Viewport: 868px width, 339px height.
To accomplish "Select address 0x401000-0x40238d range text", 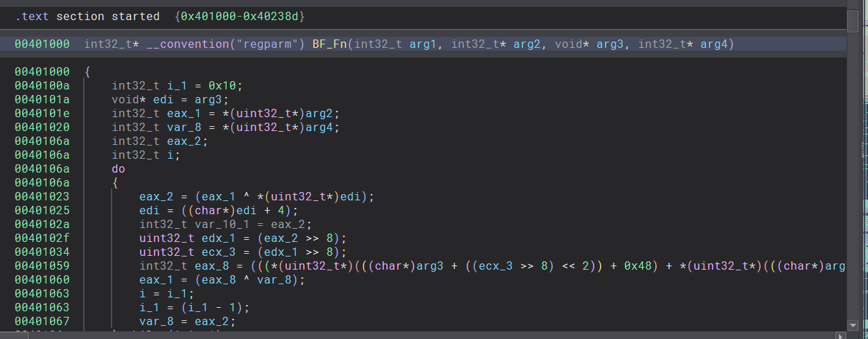I will pyautogui.click(x=240, y=15).
